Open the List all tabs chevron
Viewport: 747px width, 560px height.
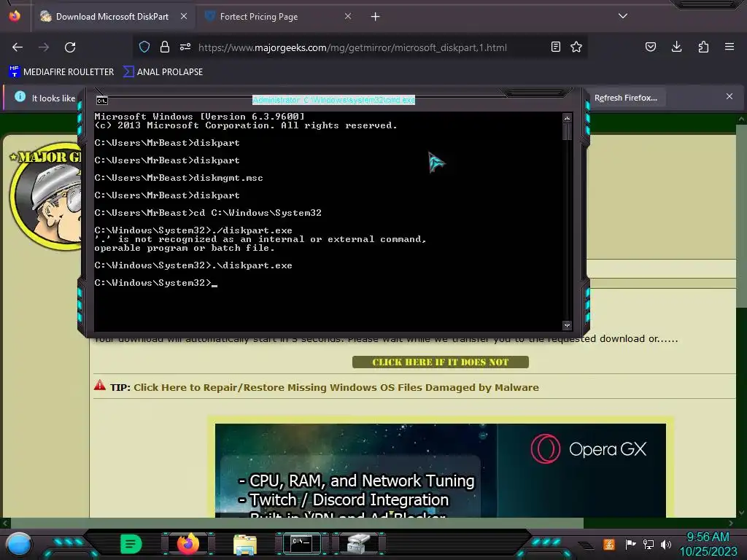pos(623,16)
